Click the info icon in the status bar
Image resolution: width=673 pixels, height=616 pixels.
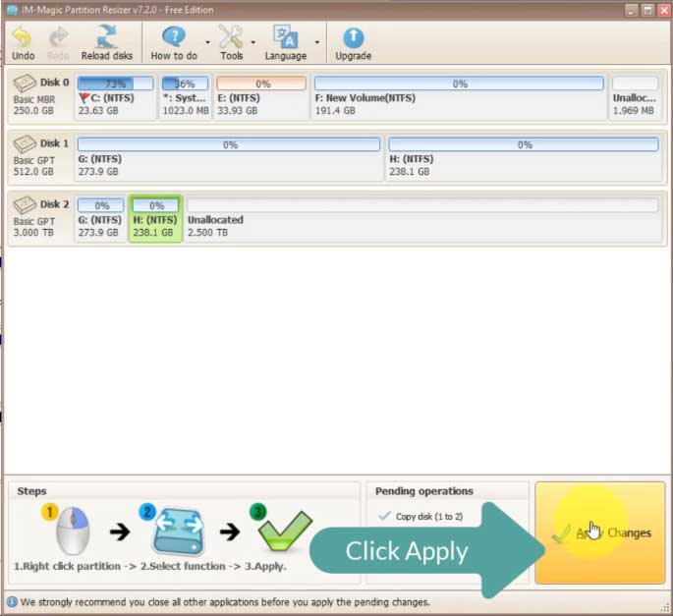point(12,602)
